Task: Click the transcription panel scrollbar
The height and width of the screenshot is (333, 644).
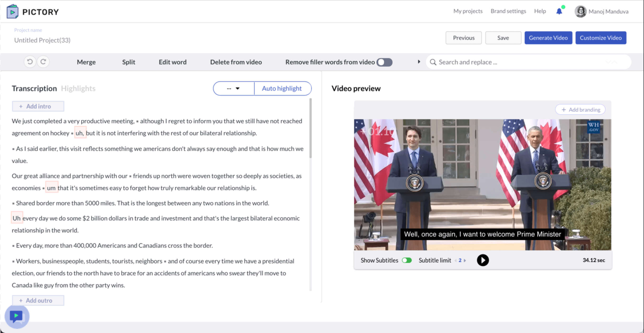Action: 311,128
